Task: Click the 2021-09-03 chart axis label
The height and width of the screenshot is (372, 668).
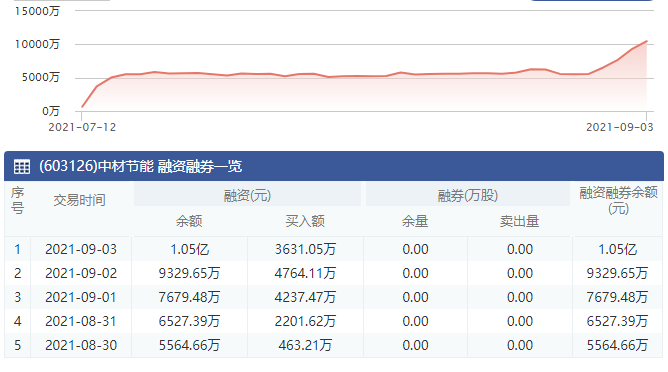Action: point(619,127)
